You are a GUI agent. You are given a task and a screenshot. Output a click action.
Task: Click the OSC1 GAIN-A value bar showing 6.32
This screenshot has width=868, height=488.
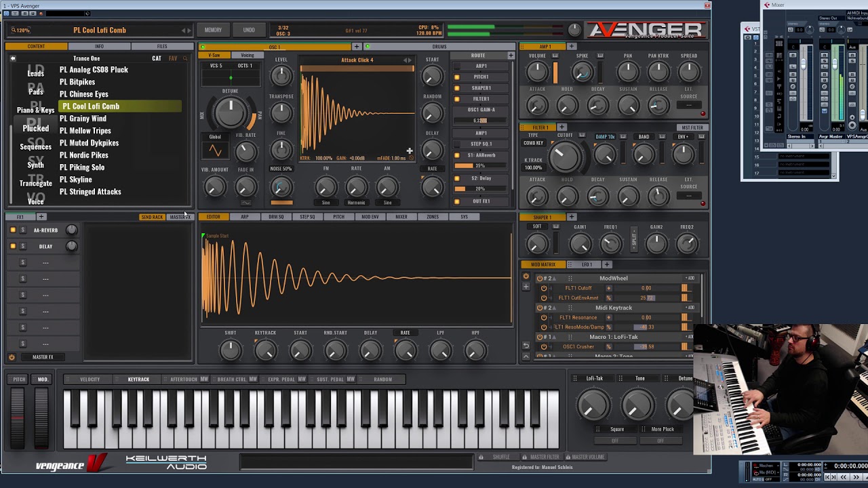click(481, 121)
